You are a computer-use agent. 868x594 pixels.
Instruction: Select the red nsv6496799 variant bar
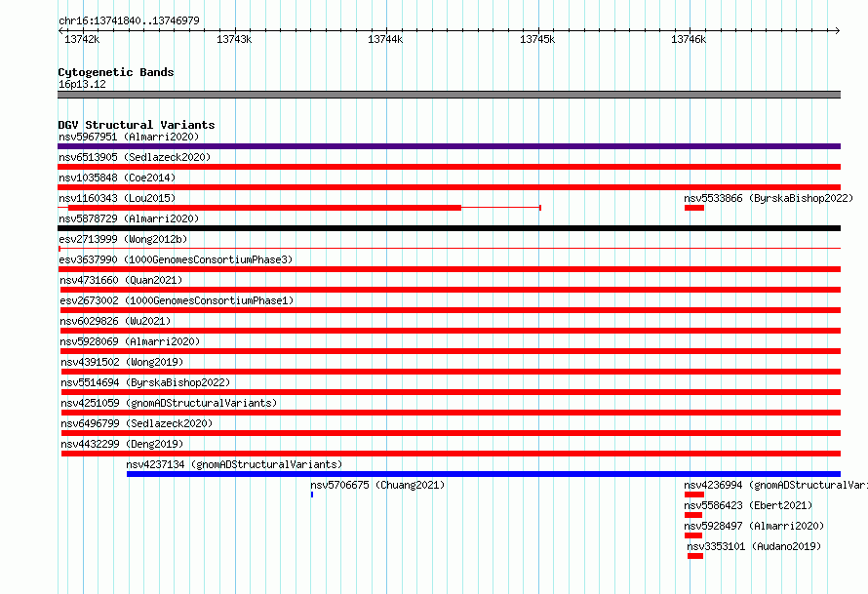point(452,433)
